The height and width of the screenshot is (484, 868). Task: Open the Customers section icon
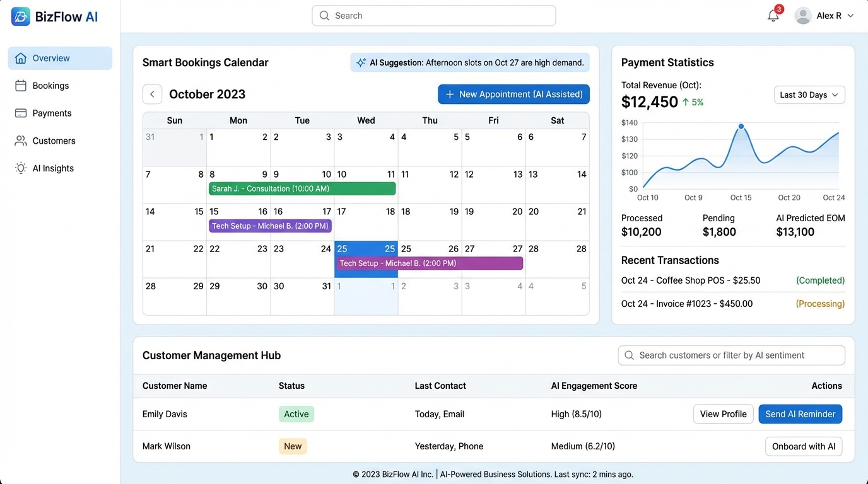click(21, 141)
